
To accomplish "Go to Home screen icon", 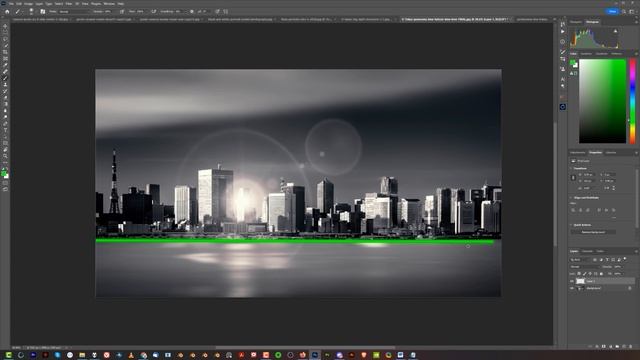I will (x=7, y=11).
